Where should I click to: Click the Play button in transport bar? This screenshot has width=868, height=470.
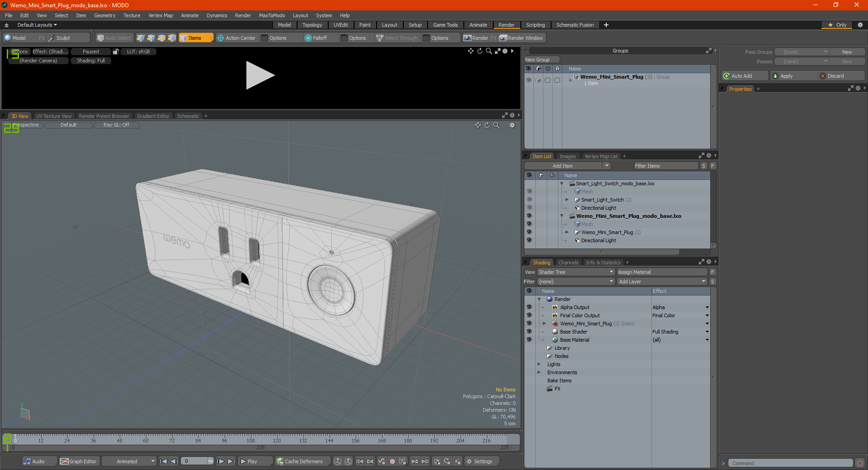pyautogui.click(x=255, y=461)
